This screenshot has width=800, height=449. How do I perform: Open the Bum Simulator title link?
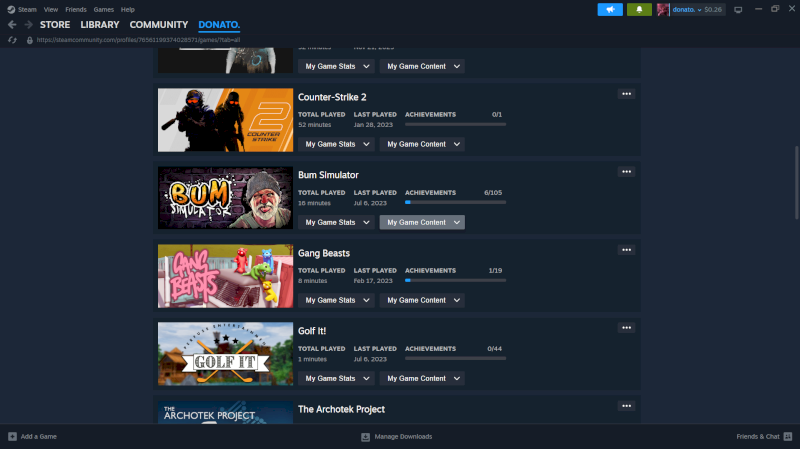coord(328,175)
